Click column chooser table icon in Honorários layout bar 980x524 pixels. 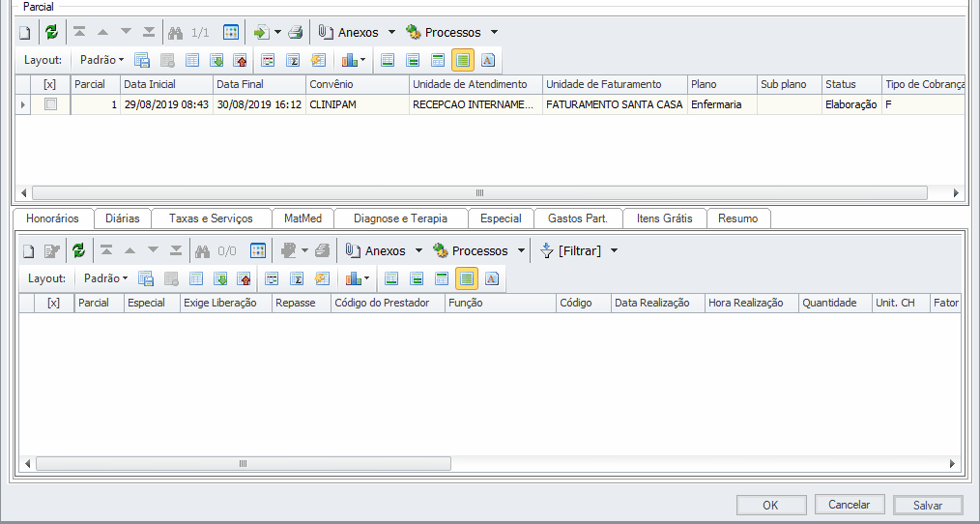(196, 278)
